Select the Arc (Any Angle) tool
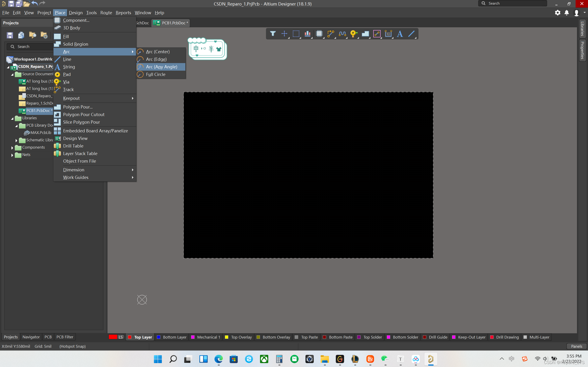588x367 pixels. (x=161, y=66)
